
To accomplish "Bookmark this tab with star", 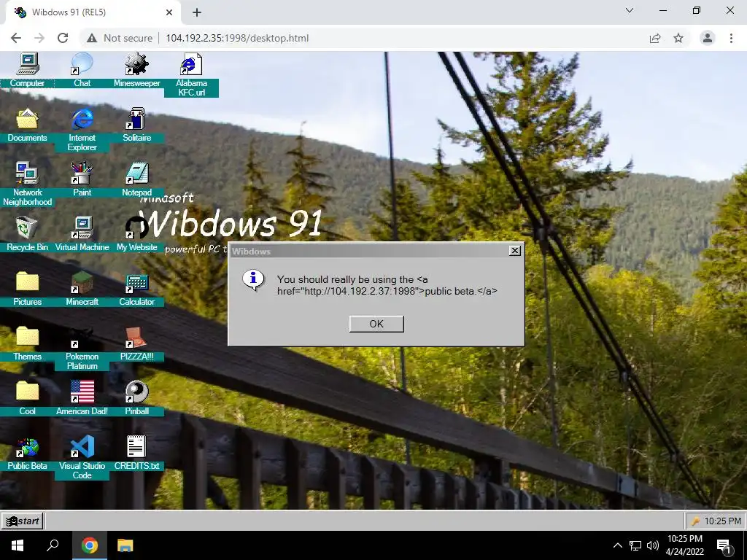I will [678, 38].
